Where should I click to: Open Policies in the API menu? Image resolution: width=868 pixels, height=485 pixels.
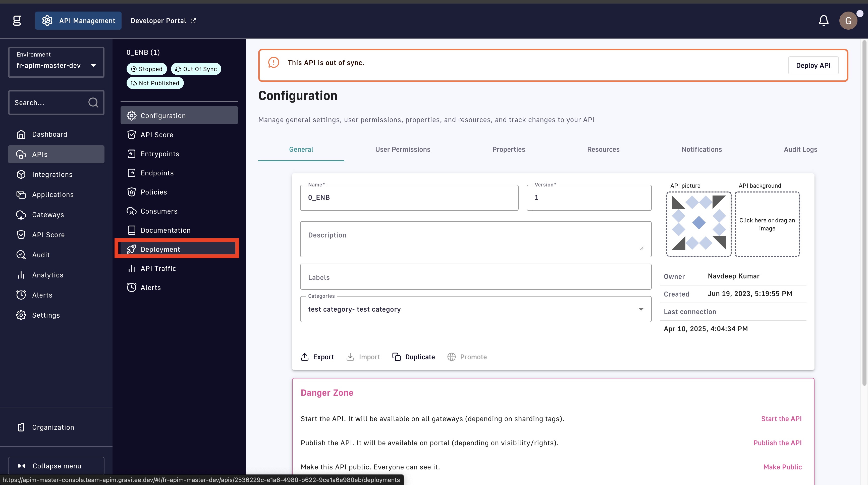click(154, 192)
